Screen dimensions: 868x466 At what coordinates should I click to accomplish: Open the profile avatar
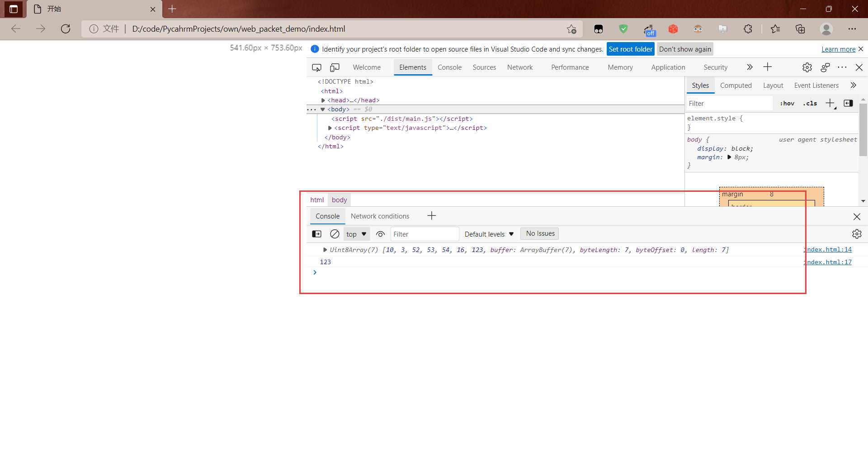tap(826, 29)
